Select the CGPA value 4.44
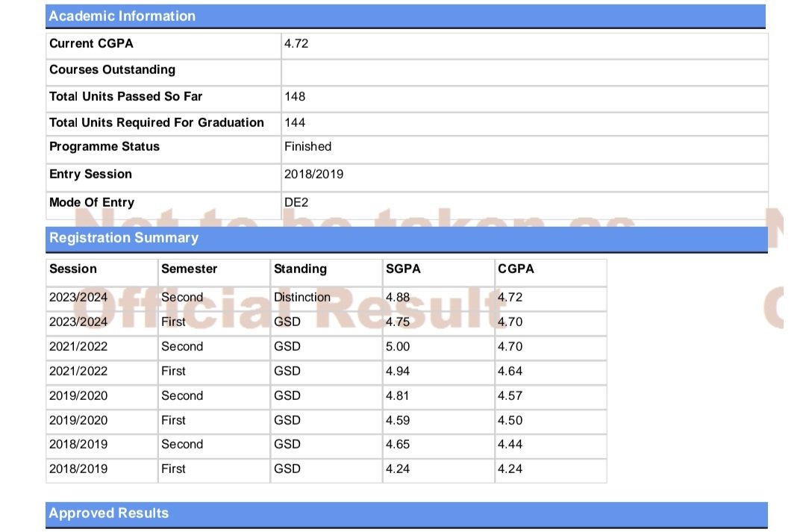Viewport: 806px width, 532px height. pyautogui.click(x=510, y=444)
